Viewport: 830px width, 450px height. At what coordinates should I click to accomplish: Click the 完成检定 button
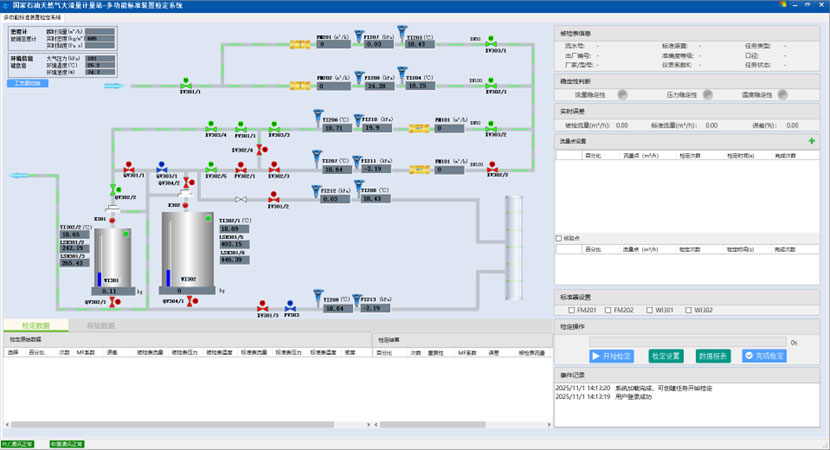764,356
